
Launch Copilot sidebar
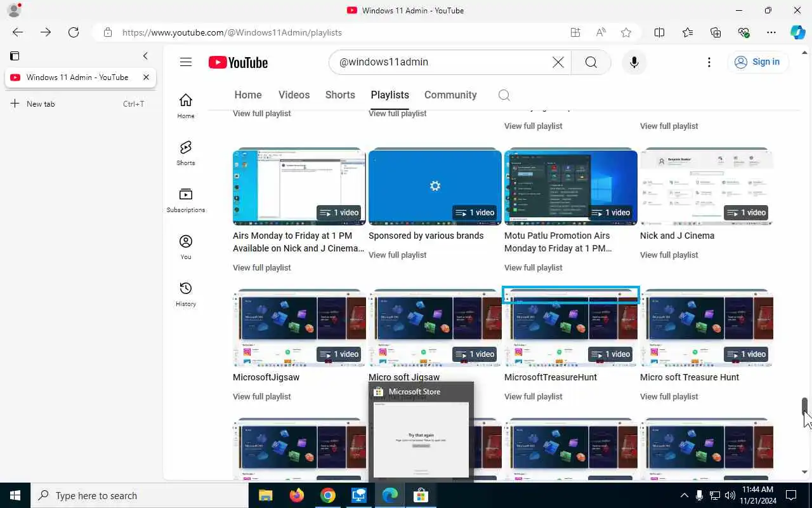797,32
